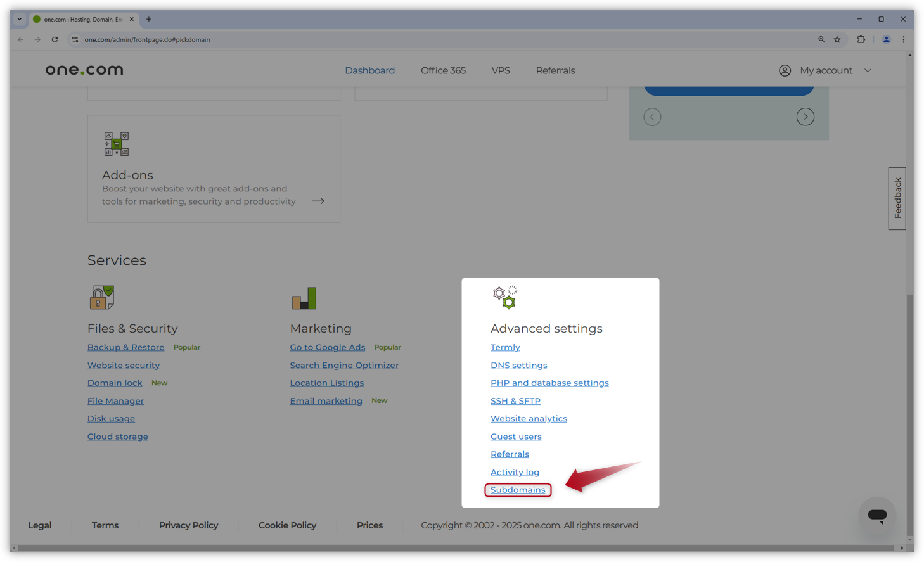This screenshot has height=562, width=924.
Task: Open the Chrome three-dot menu
Action: [904, 39]
